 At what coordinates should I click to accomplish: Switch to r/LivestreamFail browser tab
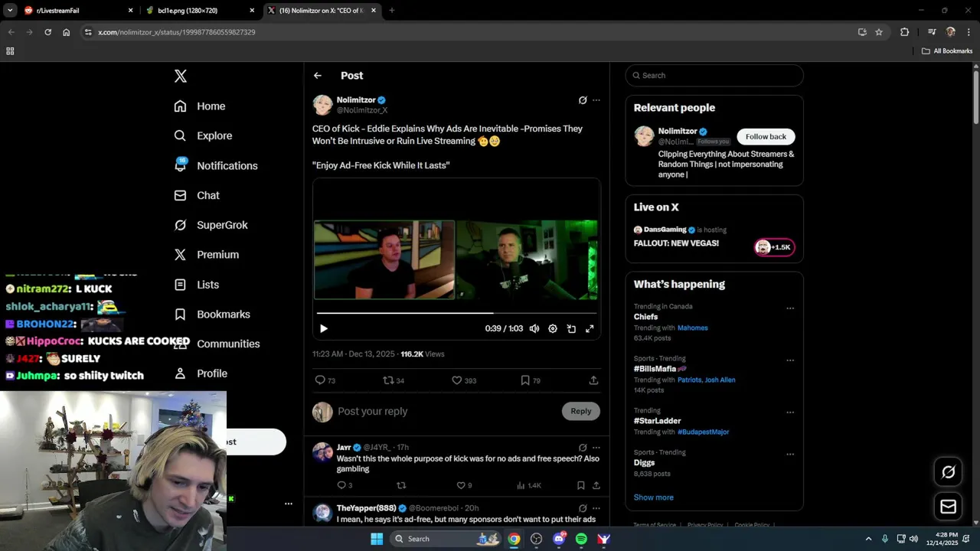point(77,11)
